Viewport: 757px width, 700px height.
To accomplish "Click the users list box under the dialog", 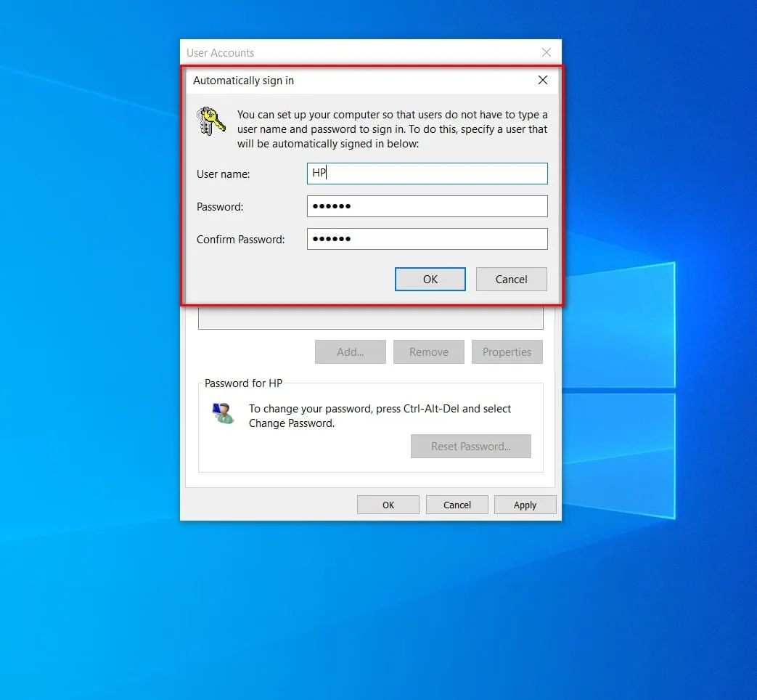I will (370, 318).
